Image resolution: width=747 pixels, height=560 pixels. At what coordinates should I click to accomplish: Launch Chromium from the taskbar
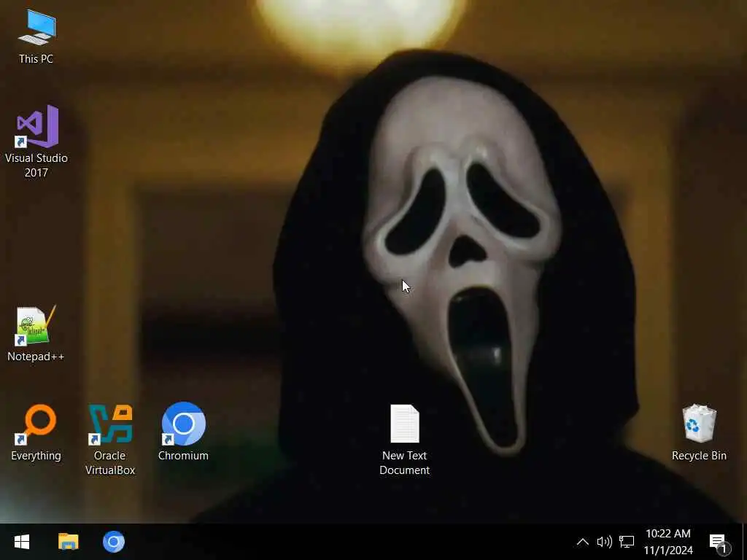pos(114,542)
